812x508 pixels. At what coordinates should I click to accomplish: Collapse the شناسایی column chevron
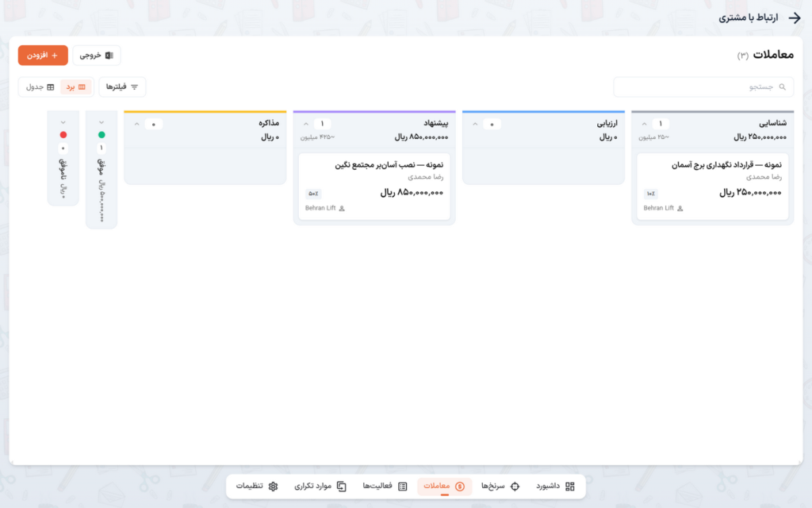[x=644, y=124]
